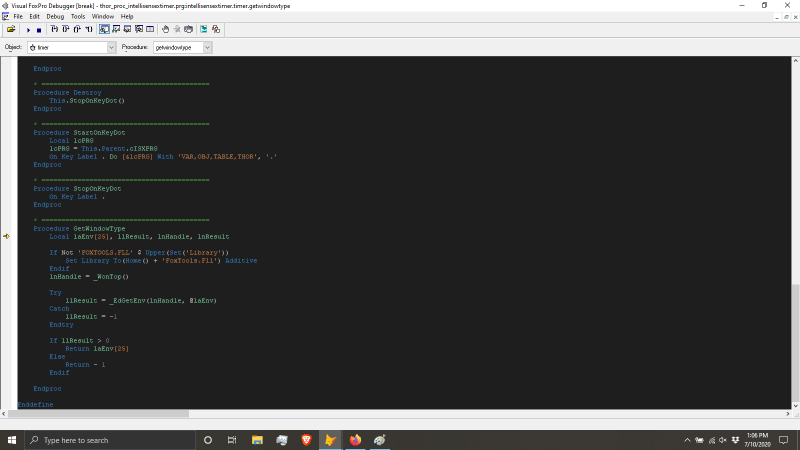Click the volume icon in system tray
Image resolution: width=800 pixels, height=450 pixels.
click(723, 440)
